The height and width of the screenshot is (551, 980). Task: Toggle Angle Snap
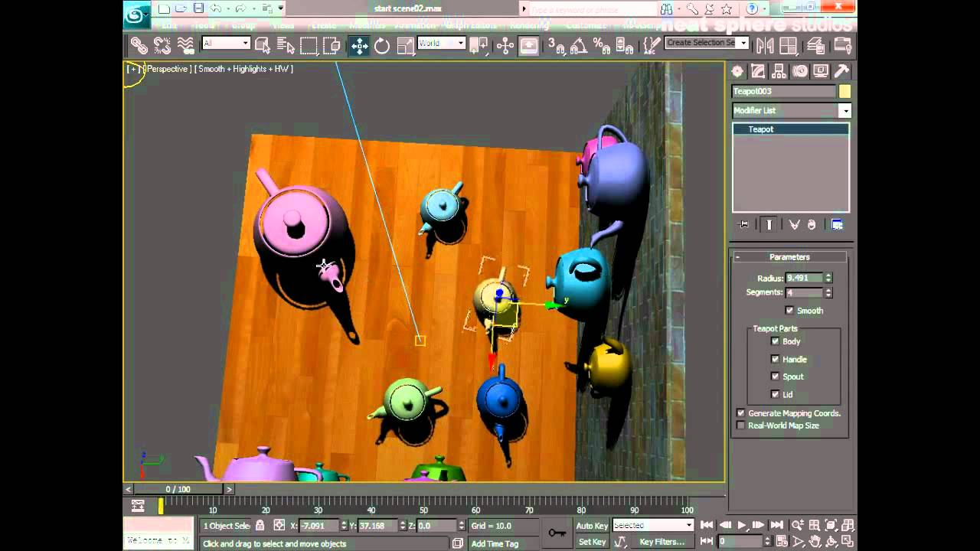[x=579, y=46]
